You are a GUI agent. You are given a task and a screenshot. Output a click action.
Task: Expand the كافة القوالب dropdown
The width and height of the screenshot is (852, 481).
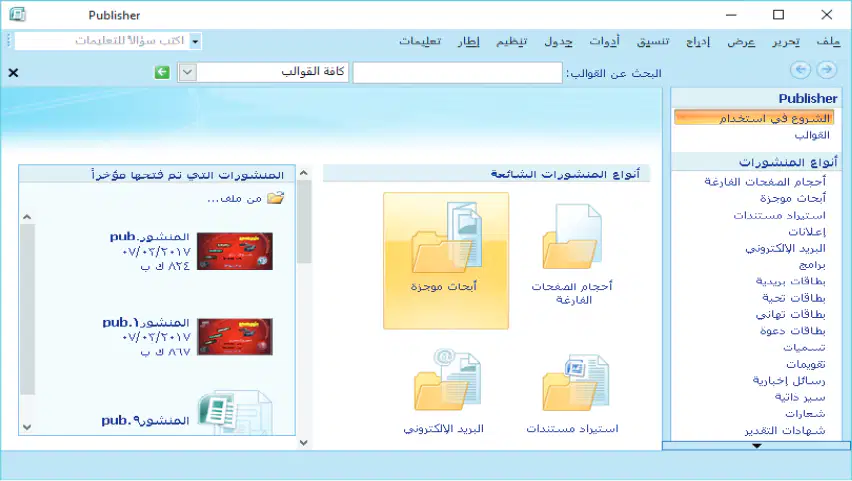[x=187, y=72]
